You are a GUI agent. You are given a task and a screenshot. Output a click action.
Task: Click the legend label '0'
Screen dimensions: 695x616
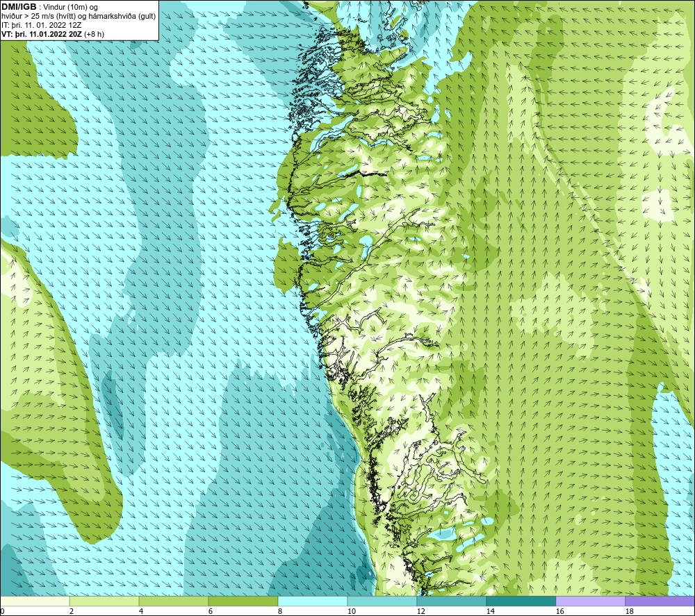click(2, 611)
